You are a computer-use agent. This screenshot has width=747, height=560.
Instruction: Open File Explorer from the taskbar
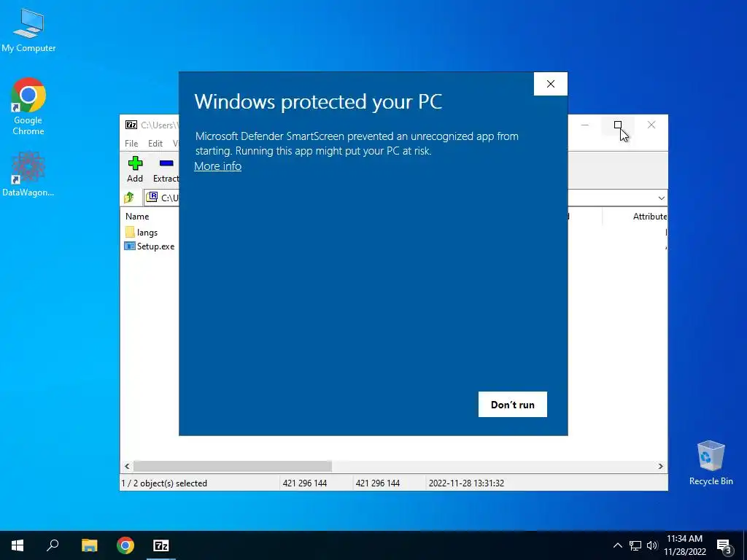tap(89, 545)
